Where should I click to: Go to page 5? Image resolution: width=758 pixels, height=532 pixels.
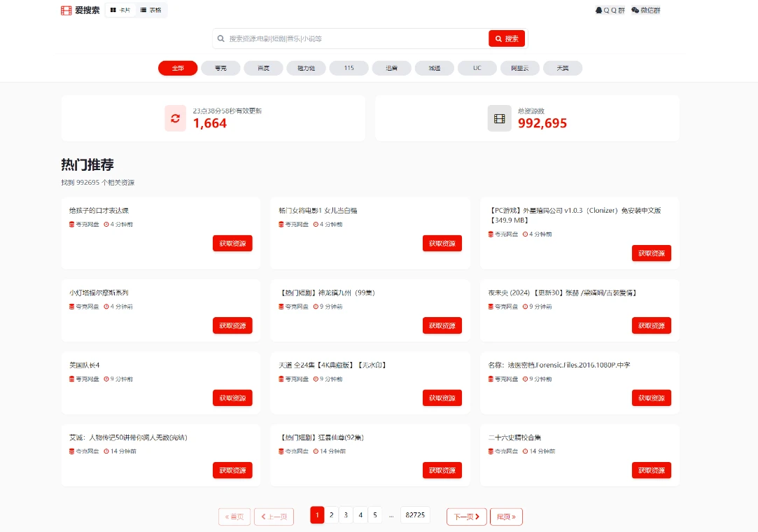point(375,515)
